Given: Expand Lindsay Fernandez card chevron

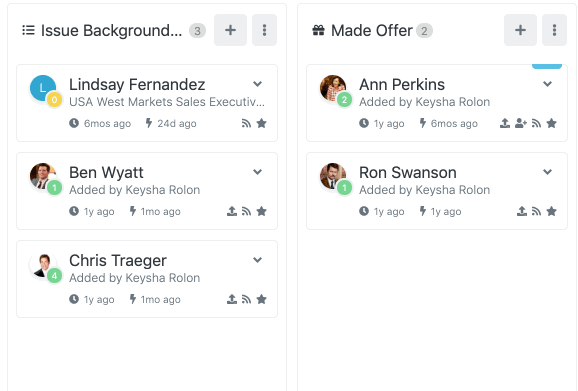Looking at the screenshot, I should tap(257, 84).
